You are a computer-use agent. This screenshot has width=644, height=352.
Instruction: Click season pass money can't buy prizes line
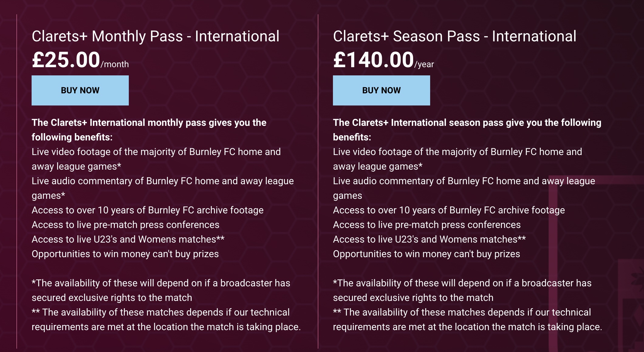click(426, 254)
